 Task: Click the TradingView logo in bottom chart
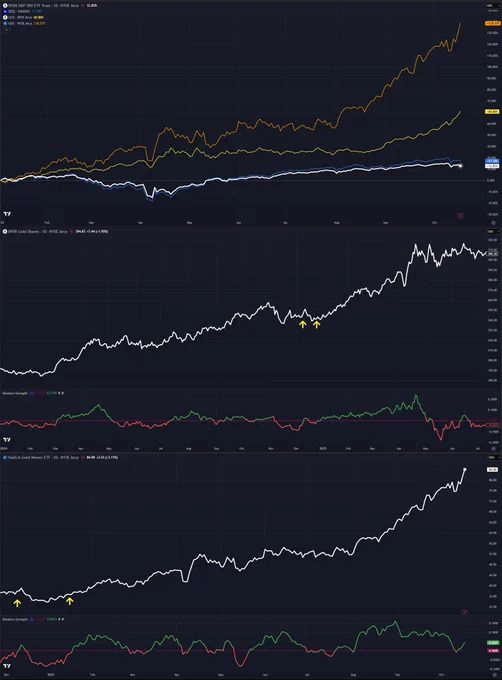point(7,666)
